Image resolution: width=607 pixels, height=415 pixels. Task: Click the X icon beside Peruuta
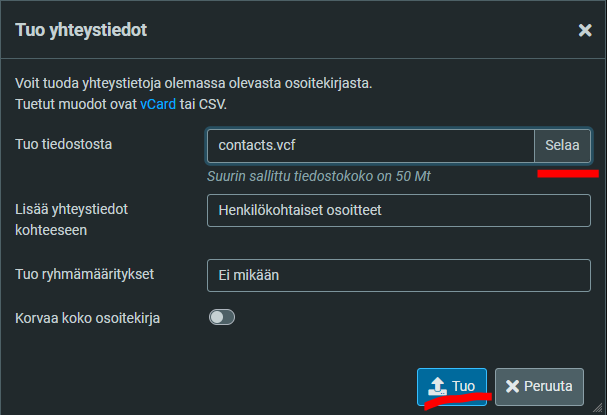click(512, 386)
